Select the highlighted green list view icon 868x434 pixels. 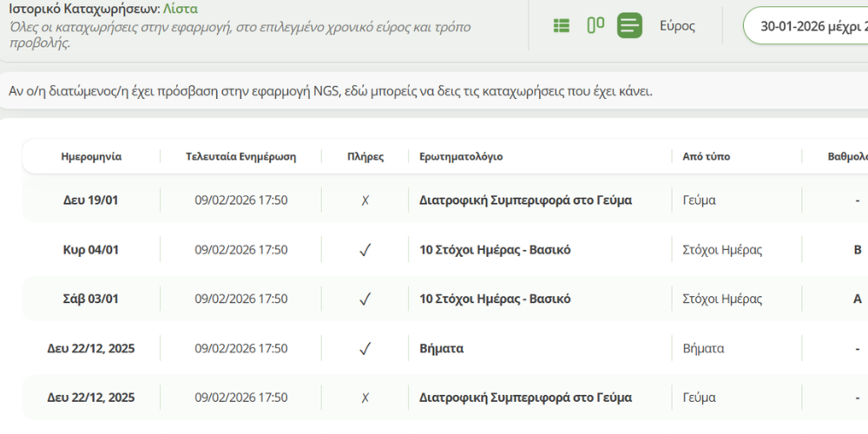[630, 26]
